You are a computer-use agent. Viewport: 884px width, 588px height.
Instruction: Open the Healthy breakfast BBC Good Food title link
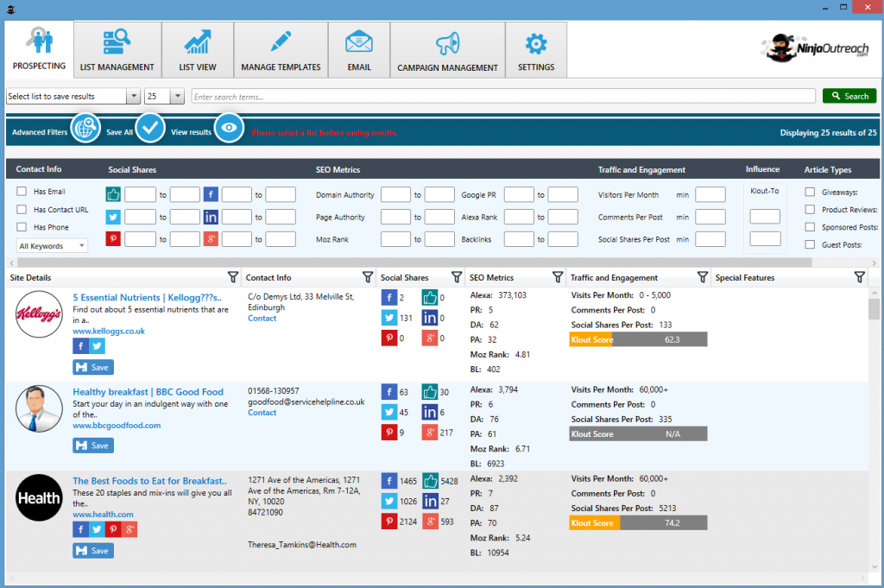[x=148, y=392]
